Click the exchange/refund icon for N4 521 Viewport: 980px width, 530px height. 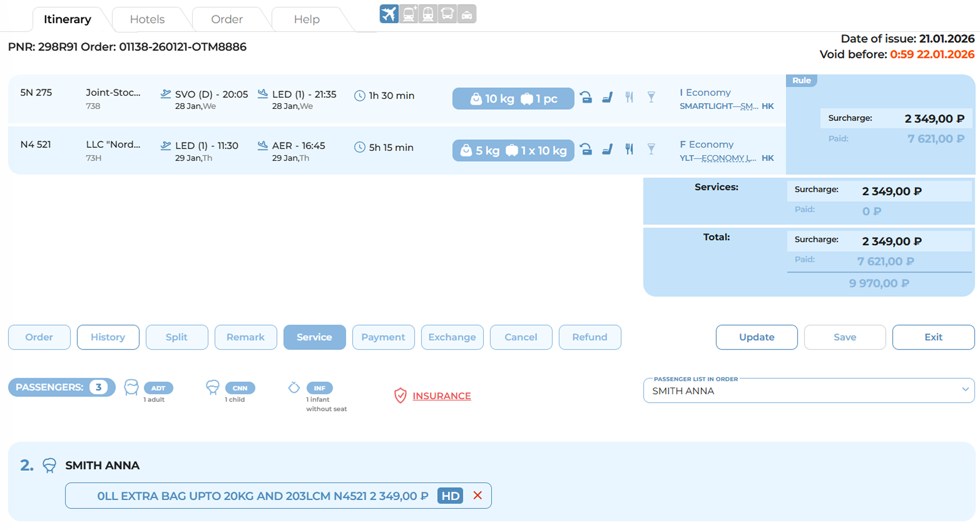coord(586,149)
